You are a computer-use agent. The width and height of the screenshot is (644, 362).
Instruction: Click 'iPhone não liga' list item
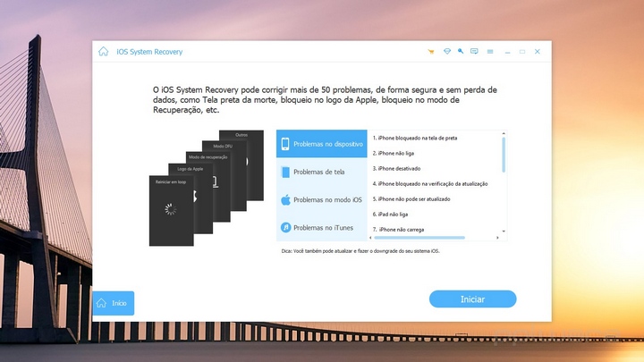coord(394,153)
